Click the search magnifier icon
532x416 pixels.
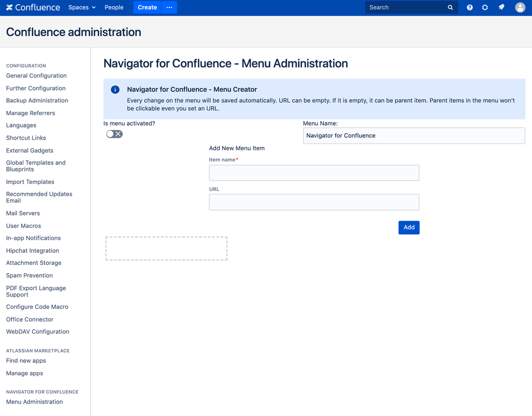click(x=450, y=7)
